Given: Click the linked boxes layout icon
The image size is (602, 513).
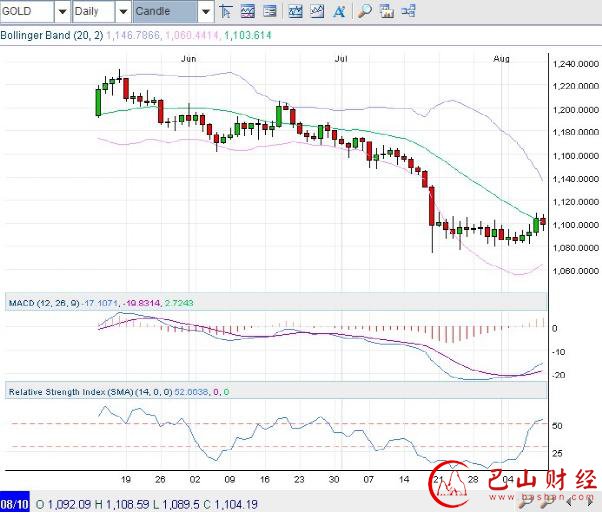Looking at the screenshot, I should pyautogui.click(x=408, y=11).
